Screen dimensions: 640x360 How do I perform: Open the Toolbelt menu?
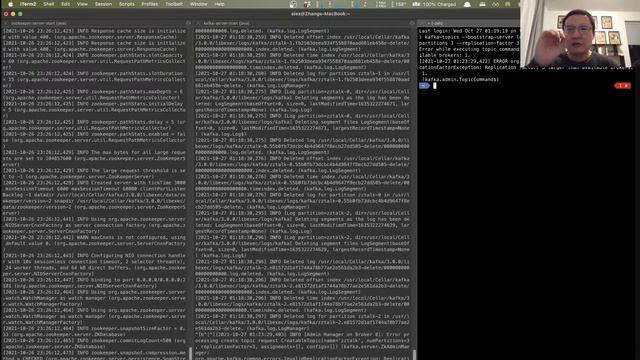pyautogui.click(x=174, y=4)
